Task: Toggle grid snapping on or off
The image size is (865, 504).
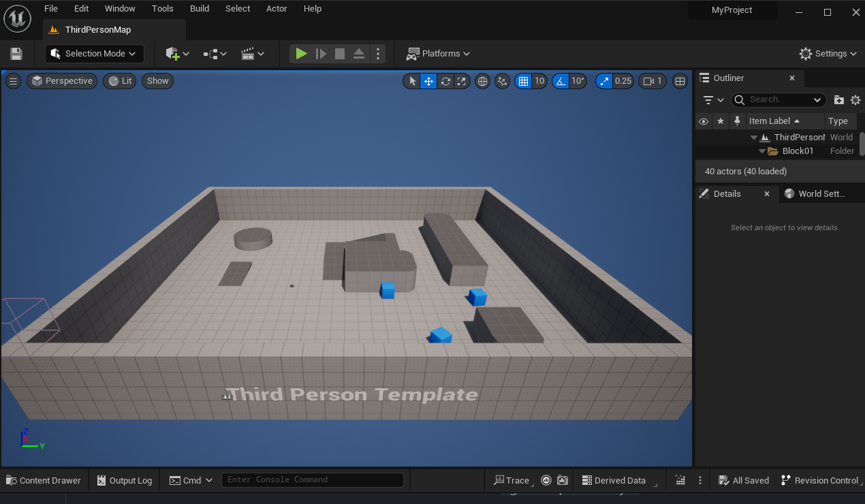Action: click(x=523, y=81)
